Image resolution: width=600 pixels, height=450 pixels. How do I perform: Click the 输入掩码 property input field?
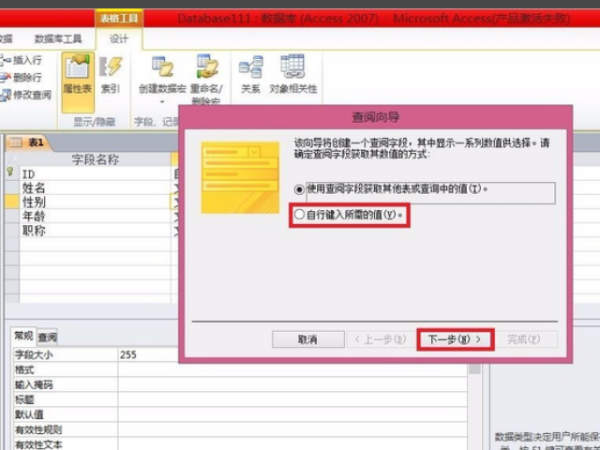[x=293, y=385]
